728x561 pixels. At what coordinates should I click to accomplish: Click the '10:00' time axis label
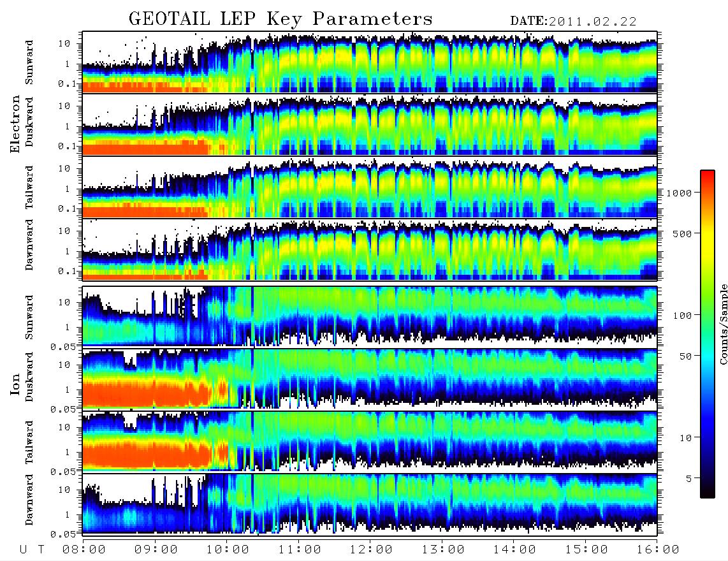tap(228, 550)
